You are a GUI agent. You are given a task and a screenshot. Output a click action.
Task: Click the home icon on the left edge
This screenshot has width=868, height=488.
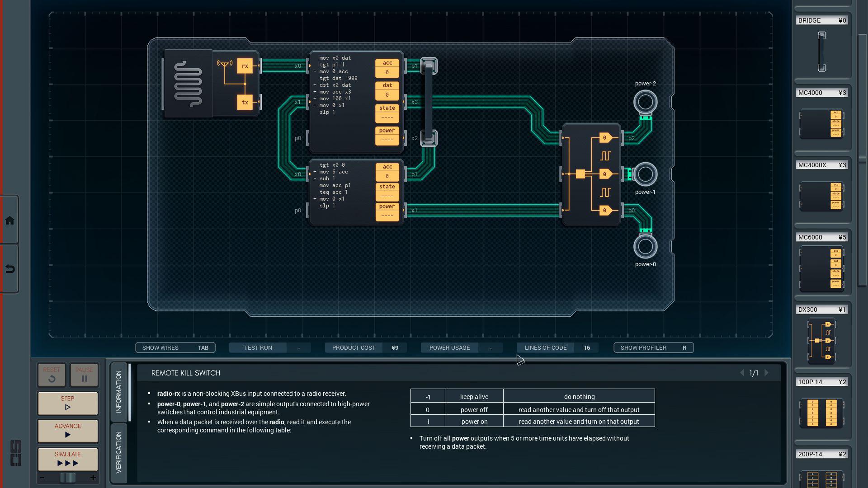pos(10,220)
